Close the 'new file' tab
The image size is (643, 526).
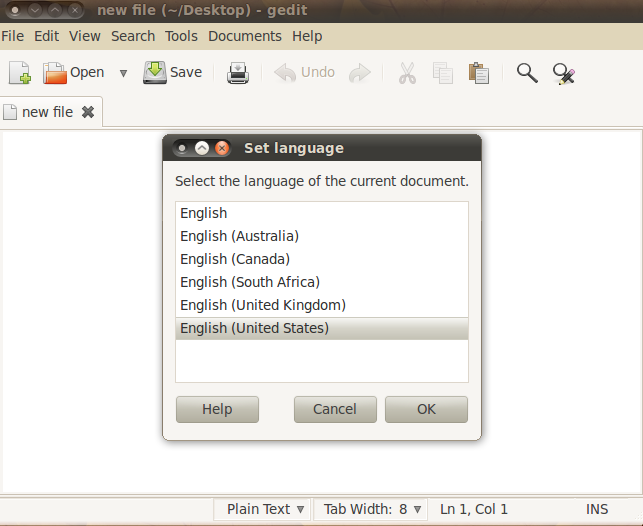[88, 112]
